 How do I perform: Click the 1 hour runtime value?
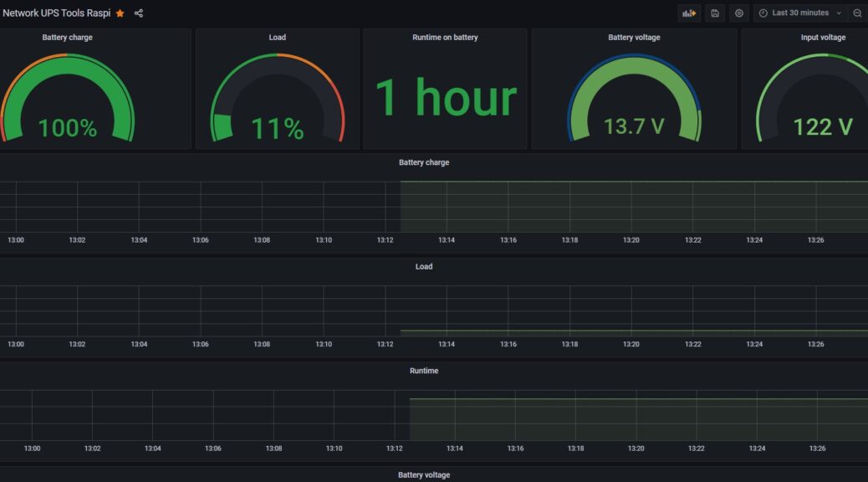tap(446, 98)
